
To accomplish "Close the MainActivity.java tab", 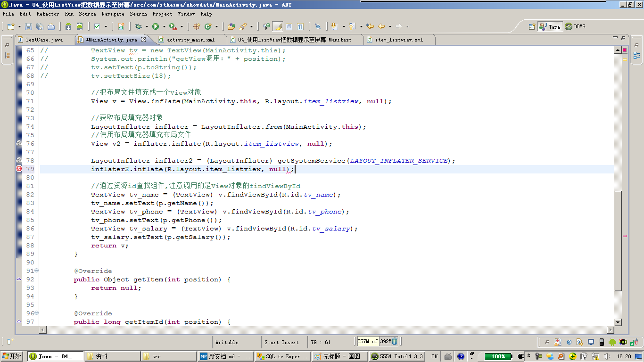I will (144, 40).
